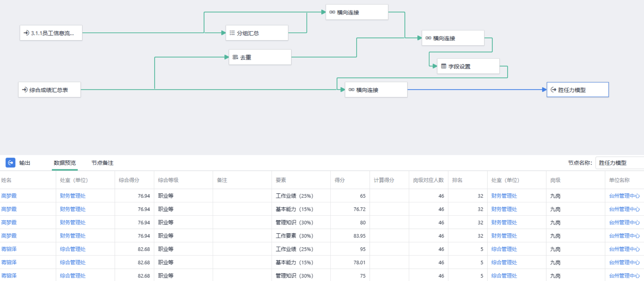Click the 排名 column header
The width and height of the screenshot is (644, 281).
457,180
